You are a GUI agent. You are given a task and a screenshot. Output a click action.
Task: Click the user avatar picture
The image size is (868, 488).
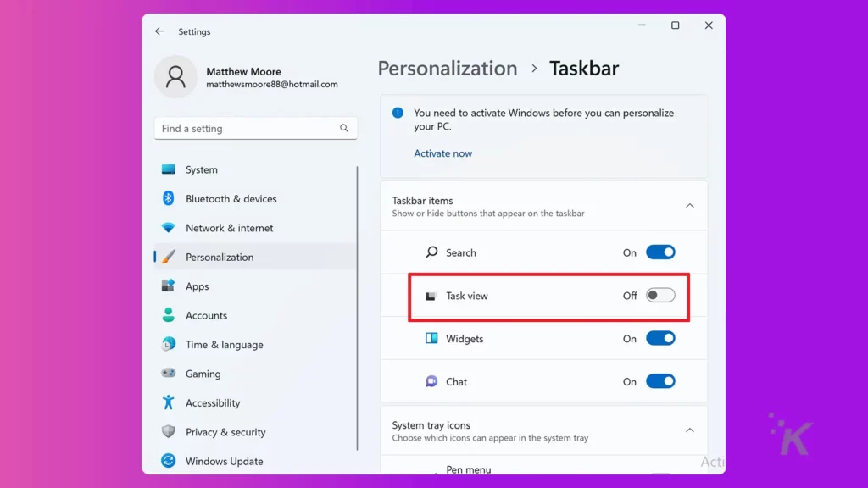click(175, 77)
